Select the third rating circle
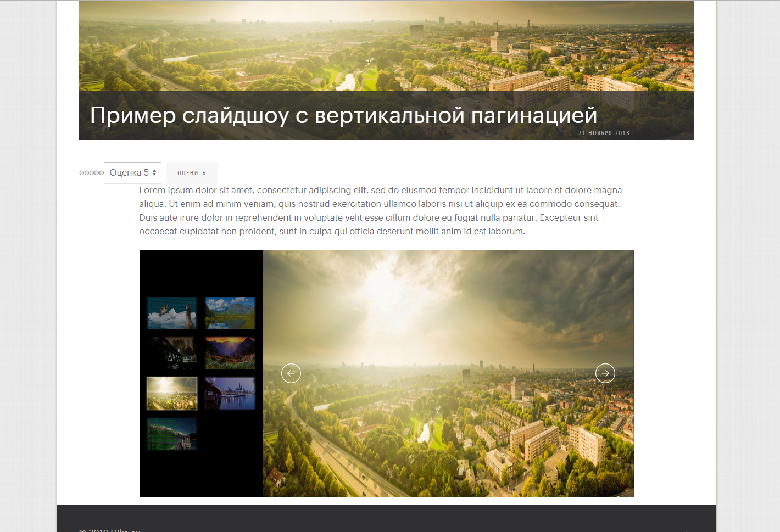The height and width of the screenshot is (532, 780). [92, 173]
